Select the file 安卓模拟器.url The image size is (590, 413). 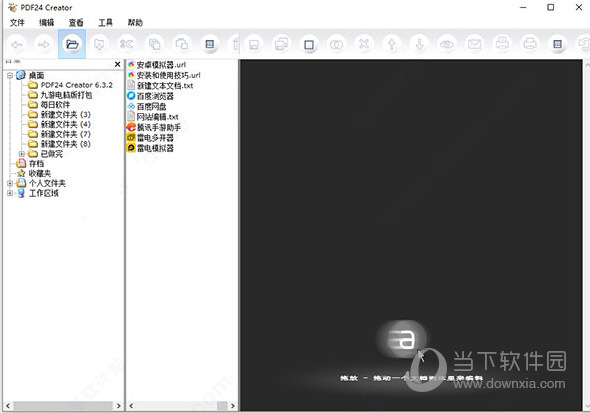(x=161, y=65)
